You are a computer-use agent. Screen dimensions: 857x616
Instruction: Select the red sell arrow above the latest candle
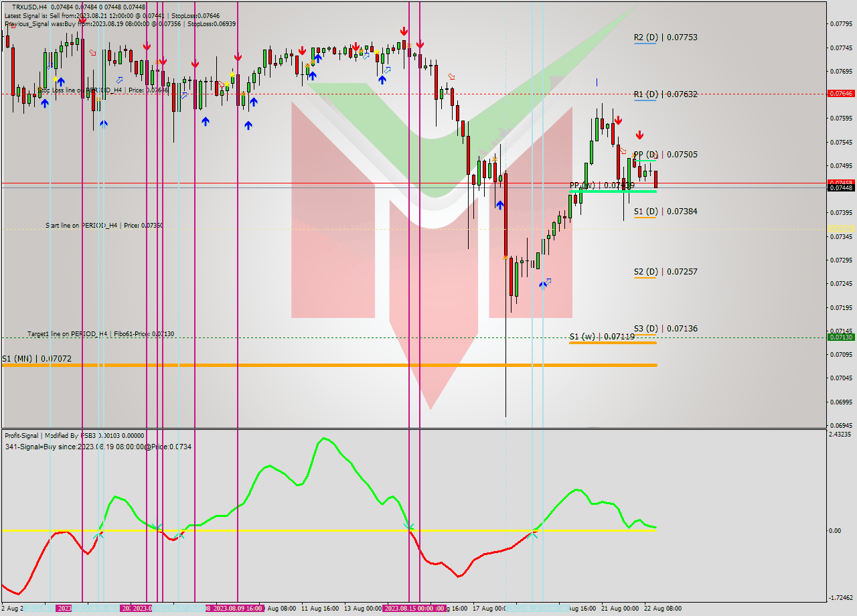click(640, 136)
